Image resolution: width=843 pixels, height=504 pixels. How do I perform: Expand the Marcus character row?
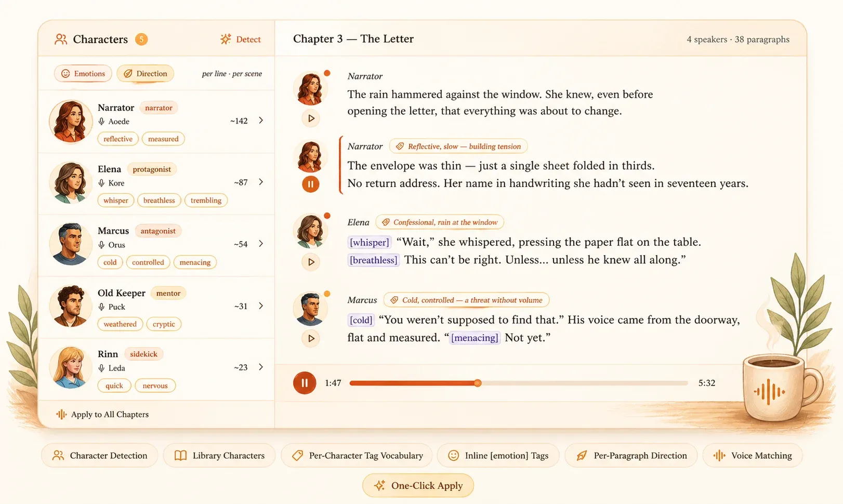click(260, 244)
